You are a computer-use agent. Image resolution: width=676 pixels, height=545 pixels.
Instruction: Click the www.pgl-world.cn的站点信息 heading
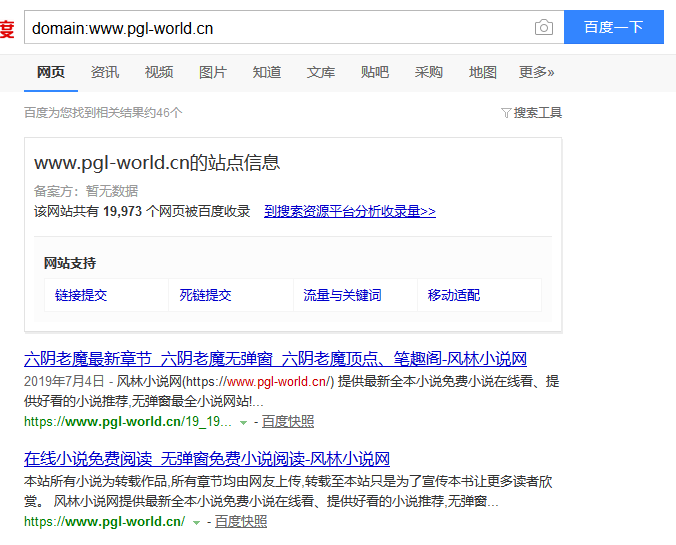157,163
